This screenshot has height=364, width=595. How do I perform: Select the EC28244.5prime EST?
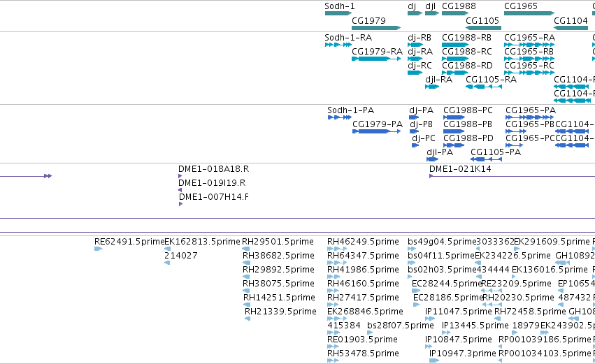tap(416, 291)
